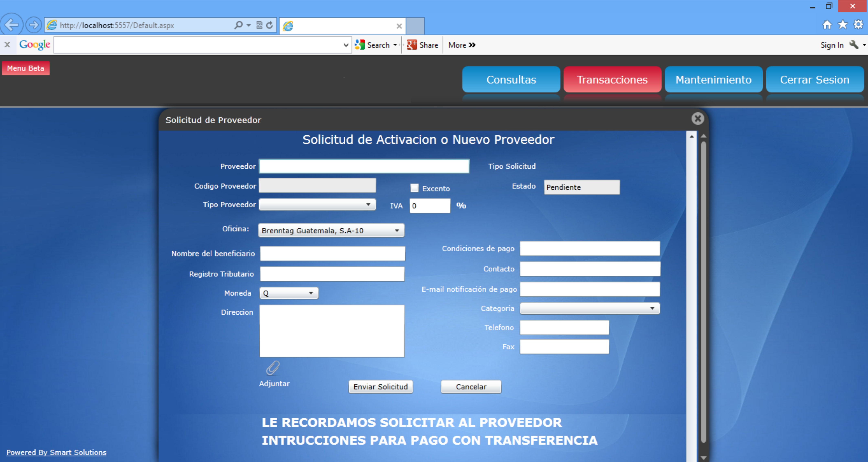The height and width of the screenshot is (462, 868).
Task: Open the browser Tools gear icon
Action: (x=858, y=25)
